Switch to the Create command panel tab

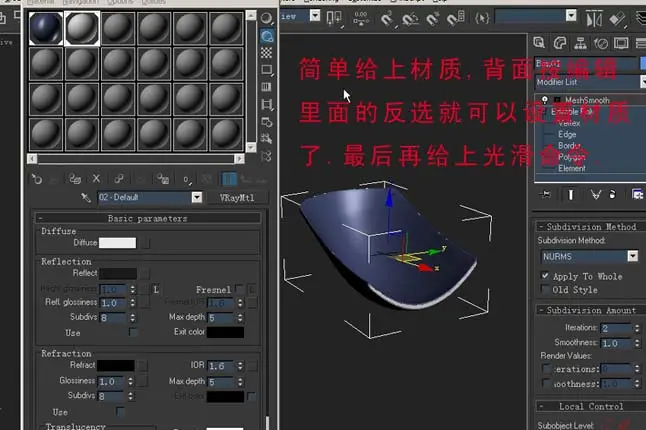pyautogui.click(x=539, y=43)
